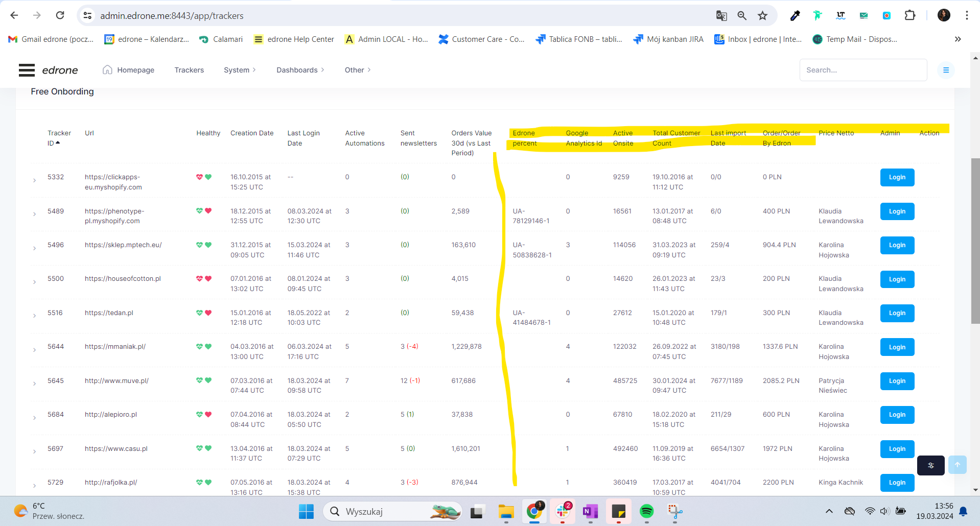This screenshot has width=980, height=526.
Task: Open Slack from the taskbar
Action: (x=563, y=511)
